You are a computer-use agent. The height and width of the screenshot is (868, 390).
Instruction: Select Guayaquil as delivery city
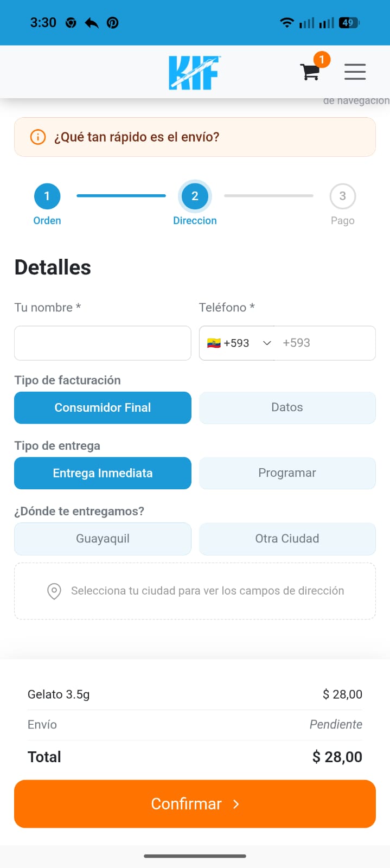click(x=103, y=539)
